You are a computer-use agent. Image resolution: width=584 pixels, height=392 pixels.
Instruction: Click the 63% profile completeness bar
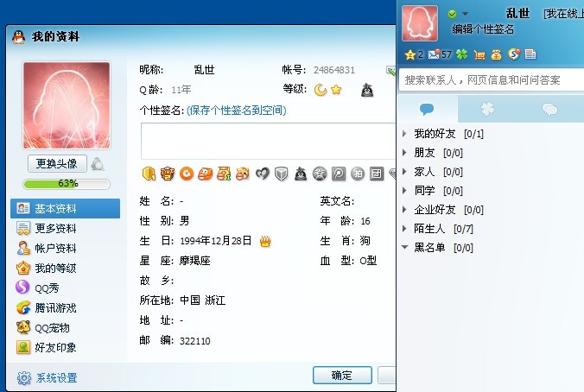tap(67, 184)
